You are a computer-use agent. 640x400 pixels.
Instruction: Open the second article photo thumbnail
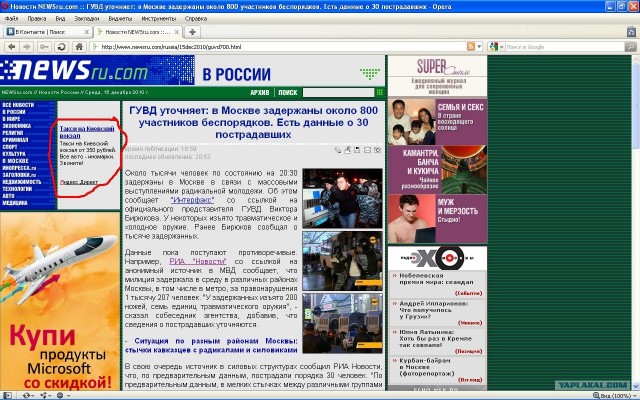[342, 261]
